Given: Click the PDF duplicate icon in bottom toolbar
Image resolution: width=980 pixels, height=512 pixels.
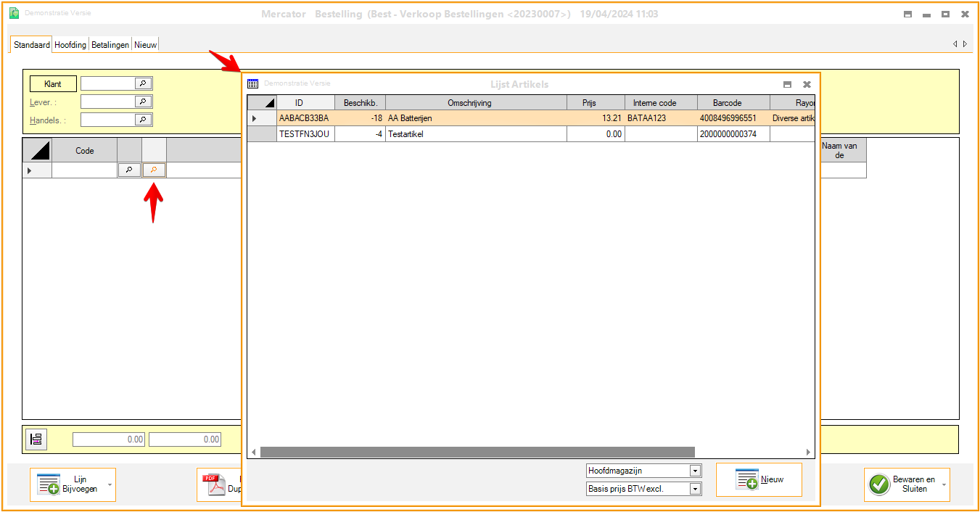Looking at the screenshot, I should (214, 484).
